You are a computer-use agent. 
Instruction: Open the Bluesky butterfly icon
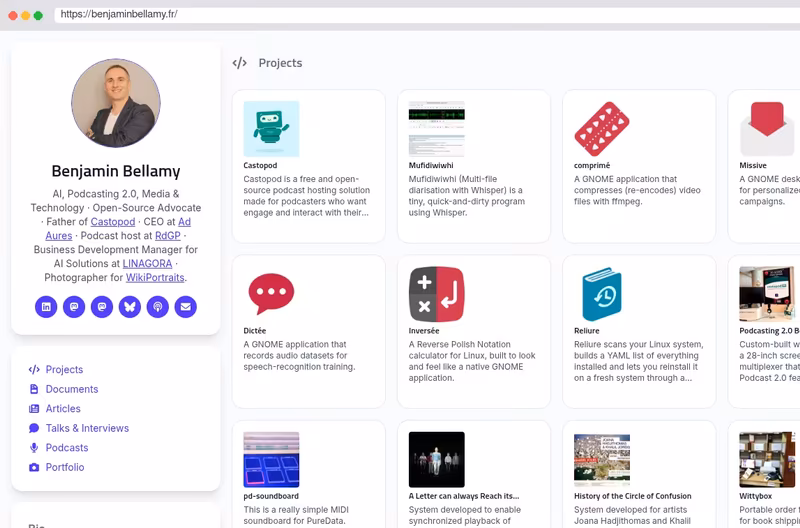pos(130,307)
